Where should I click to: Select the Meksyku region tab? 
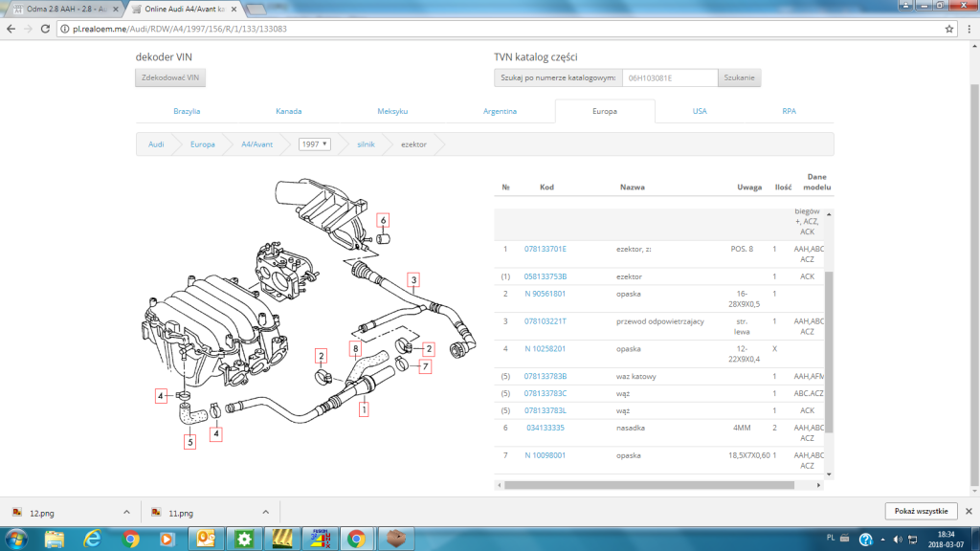click(x=392, y=111)
